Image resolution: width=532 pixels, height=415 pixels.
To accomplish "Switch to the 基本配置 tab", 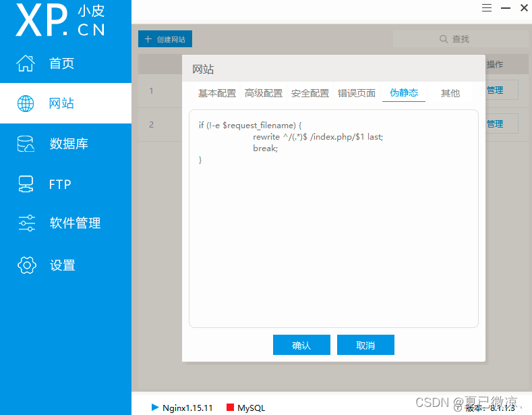I will pos(217,93).
